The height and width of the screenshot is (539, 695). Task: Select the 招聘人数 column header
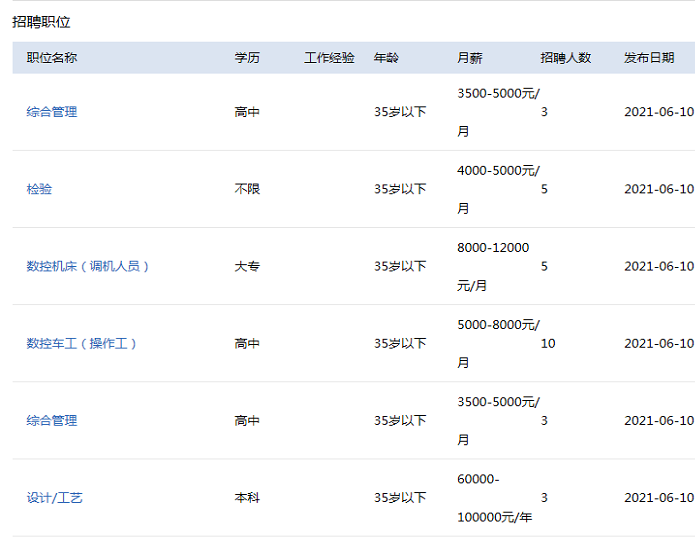coord(565,58)
